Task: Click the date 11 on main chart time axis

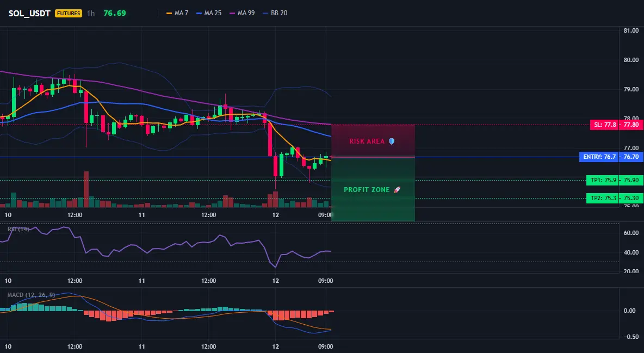Action: [142, 215]
